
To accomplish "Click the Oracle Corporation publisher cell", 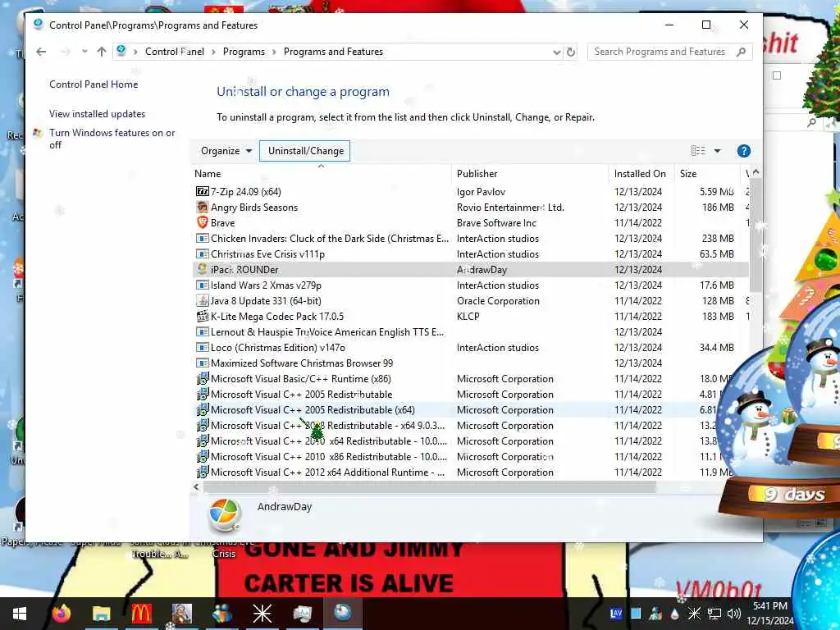I will click(498, 300).
